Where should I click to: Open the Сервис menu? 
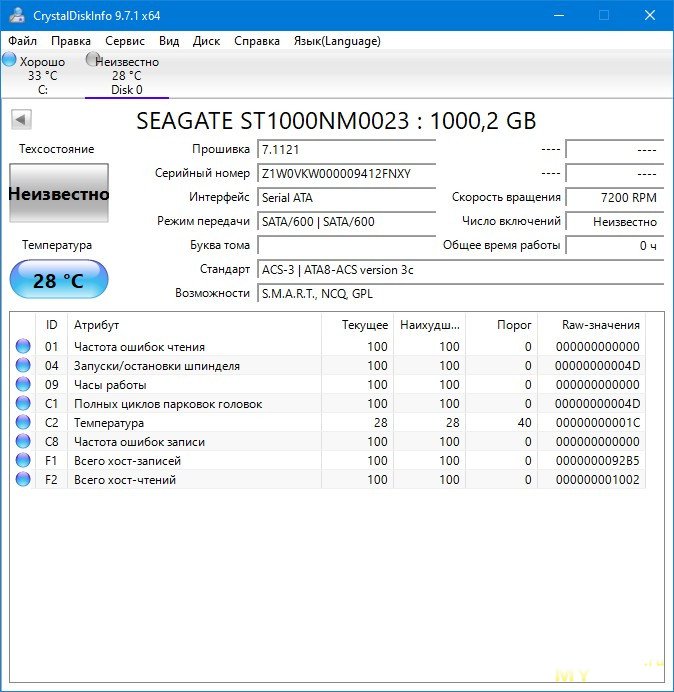125,41
